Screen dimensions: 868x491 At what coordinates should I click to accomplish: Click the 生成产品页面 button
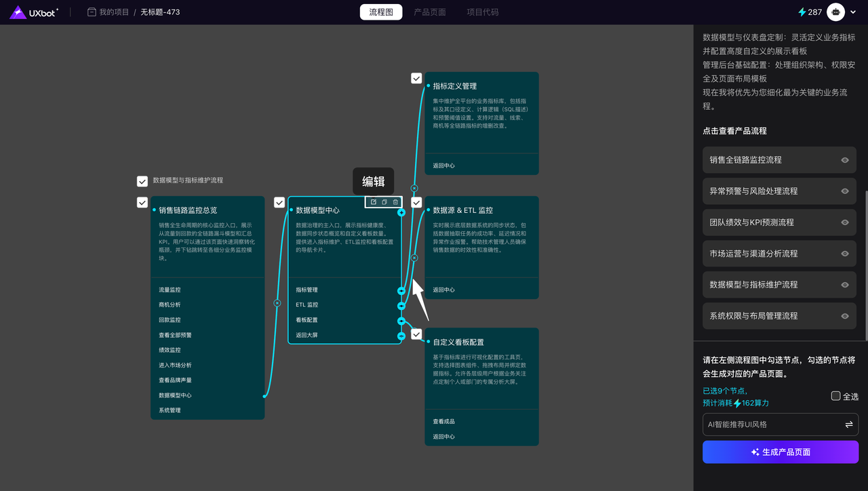(x=781, y=452)
